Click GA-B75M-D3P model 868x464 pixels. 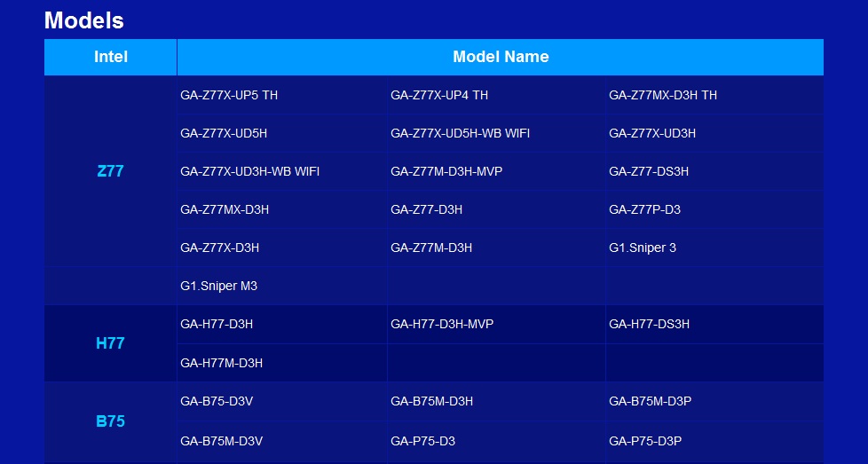tap(651, 402)
